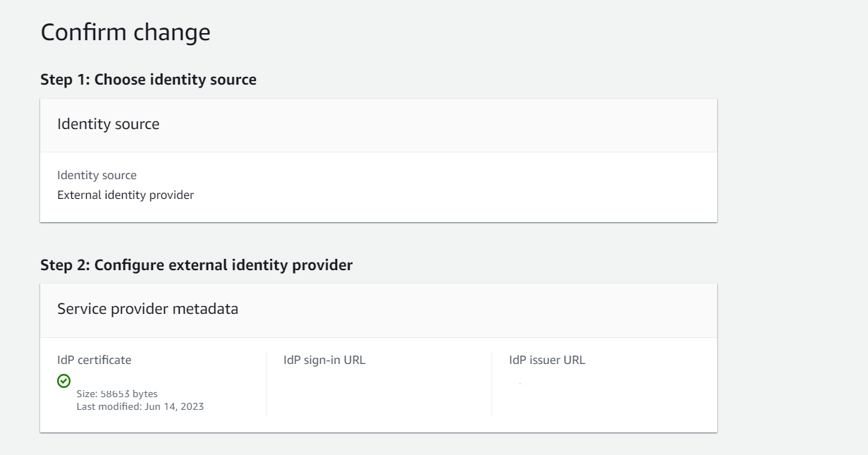Viewport: 868px width, 455px height.
Task: Select the External identity provider value text
Action: [126, 195]
